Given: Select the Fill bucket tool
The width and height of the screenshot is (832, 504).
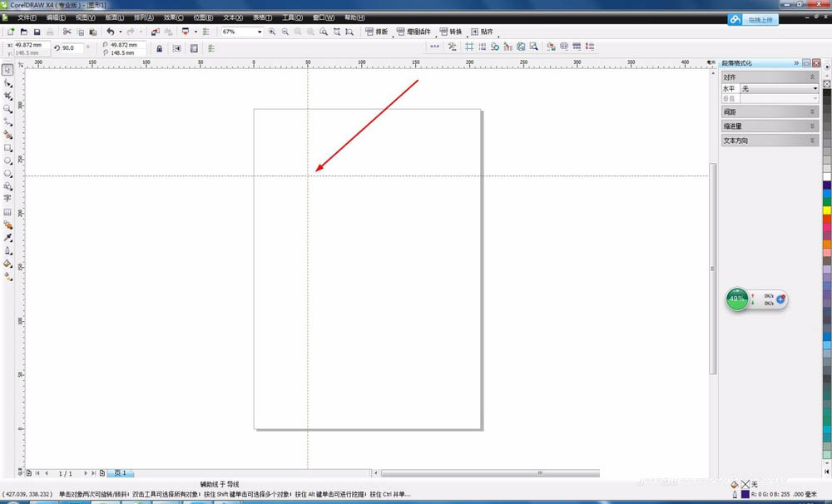Looking at the screenshot, I should tap(7, 264).
